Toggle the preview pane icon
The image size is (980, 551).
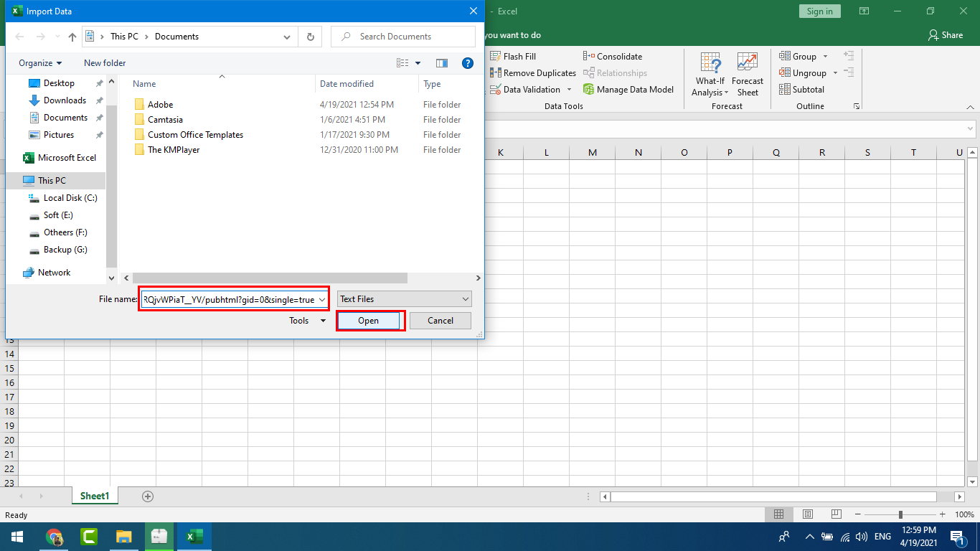pos(442,63)
